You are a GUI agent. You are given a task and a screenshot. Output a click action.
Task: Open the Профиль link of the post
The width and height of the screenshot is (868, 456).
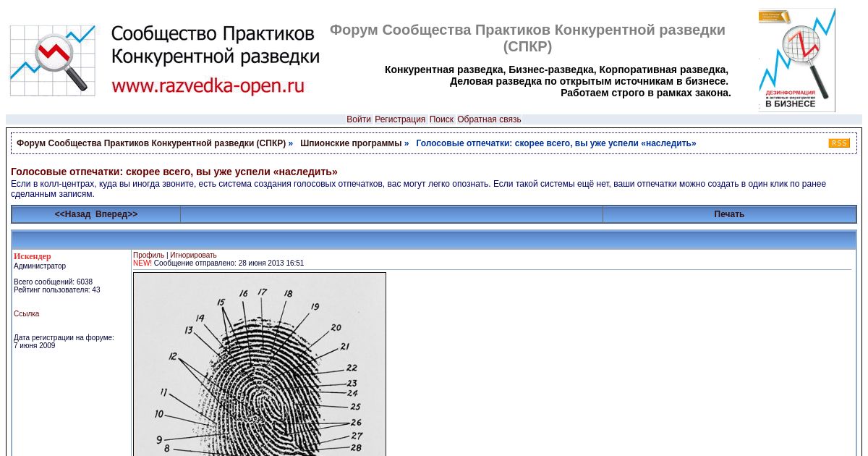[x=148, y=255]
